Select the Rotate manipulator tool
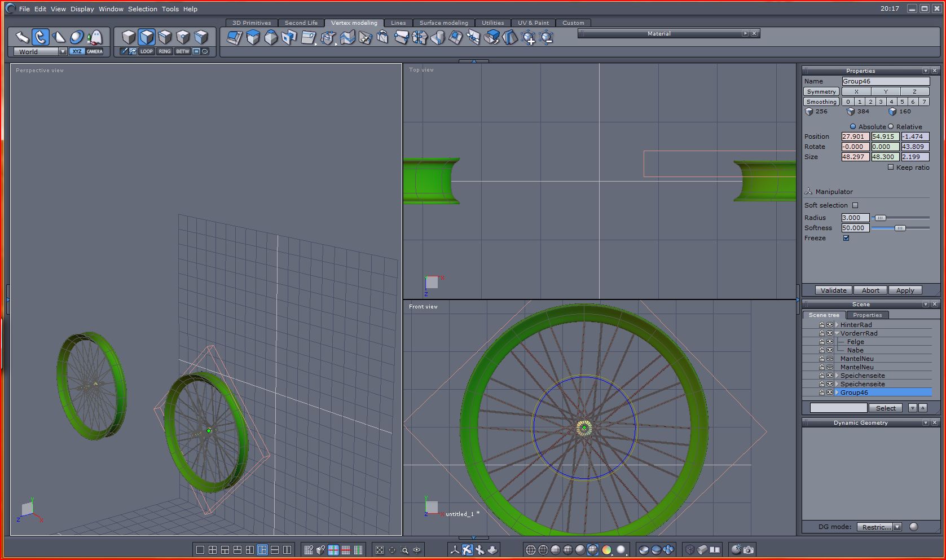Image resolution: width=946 pixels, height=560 pixels. coord(40,37)
